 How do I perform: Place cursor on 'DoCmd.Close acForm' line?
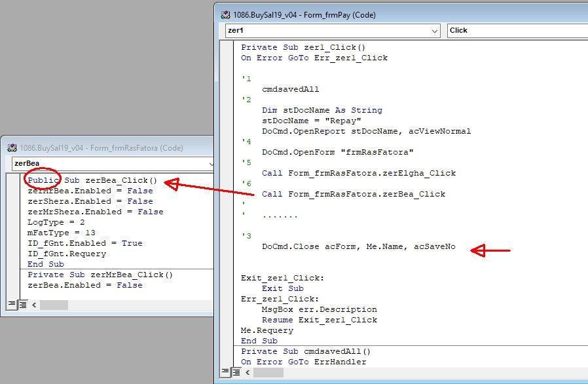coord(358,246)
